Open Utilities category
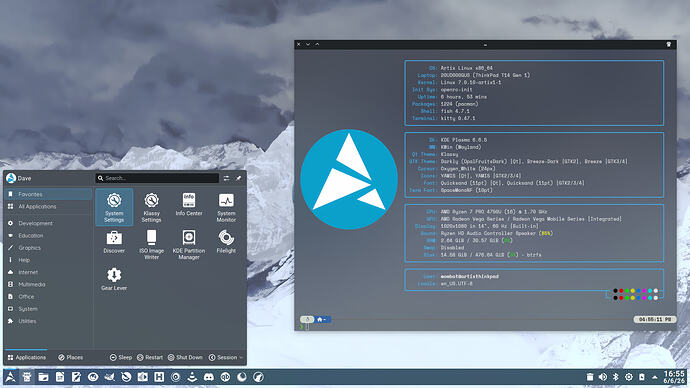690x388 pixels. pos(48,321)
